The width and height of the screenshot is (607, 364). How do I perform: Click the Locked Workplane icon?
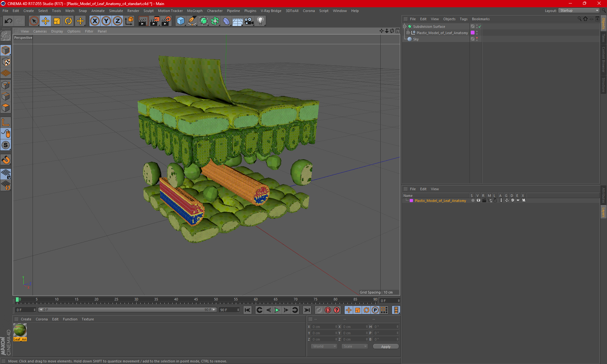[6, 174]
